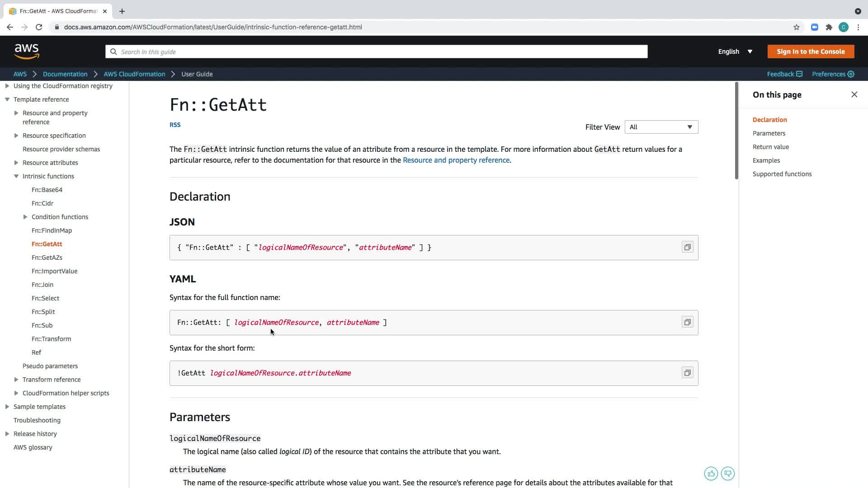Open the Resource and property reference link

tap(456, 160)
